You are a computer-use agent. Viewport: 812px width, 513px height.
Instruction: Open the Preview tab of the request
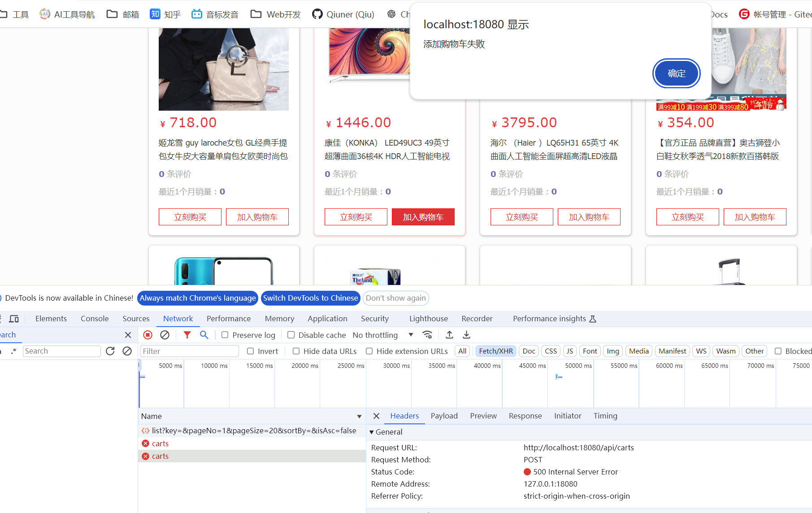tap(483, 416)
